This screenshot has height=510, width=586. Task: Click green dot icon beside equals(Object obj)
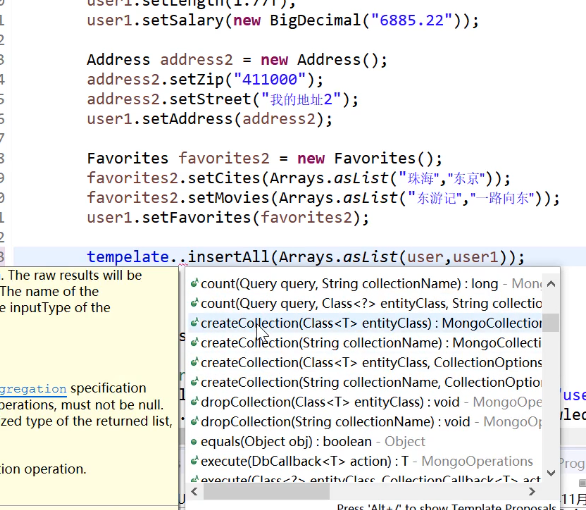click(194, 442)
